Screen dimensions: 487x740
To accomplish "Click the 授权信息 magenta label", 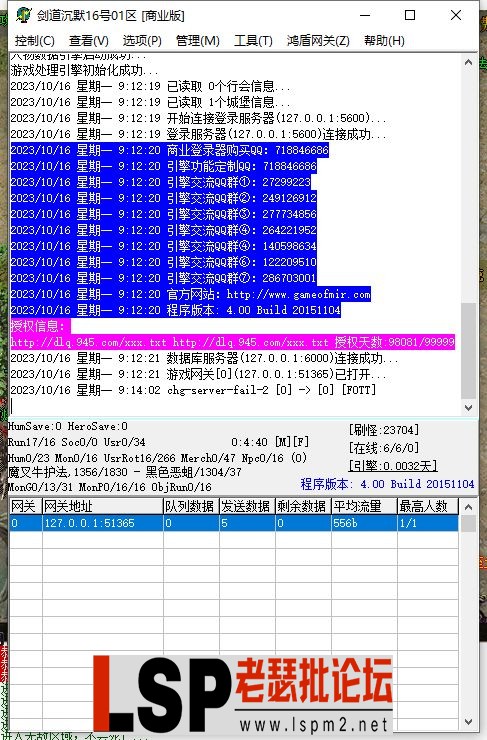I will pos(41,326).
